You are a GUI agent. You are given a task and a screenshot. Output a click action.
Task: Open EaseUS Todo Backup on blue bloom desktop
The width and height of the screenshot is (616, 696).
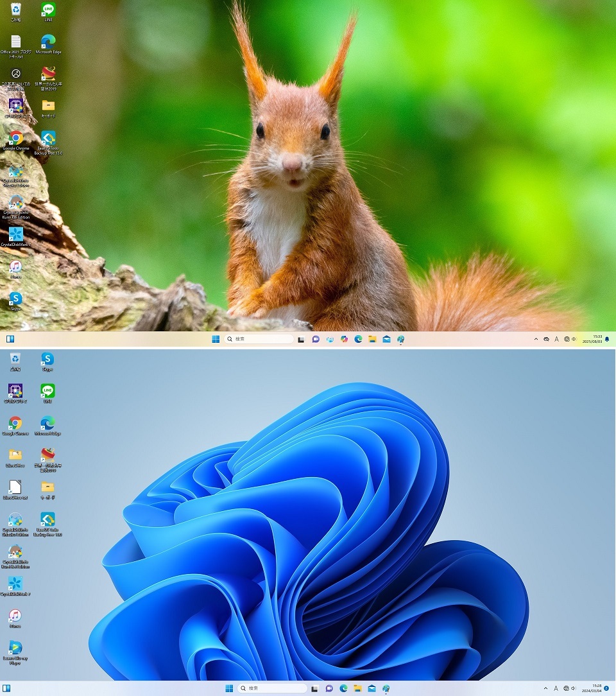point(47,524)
